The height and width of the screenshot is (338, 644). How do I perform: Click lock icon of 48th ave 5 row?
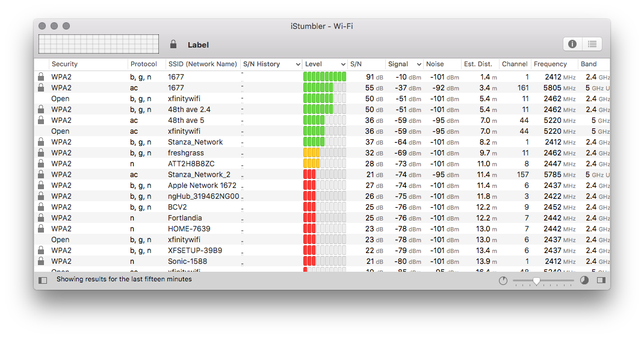coord(41,120)
